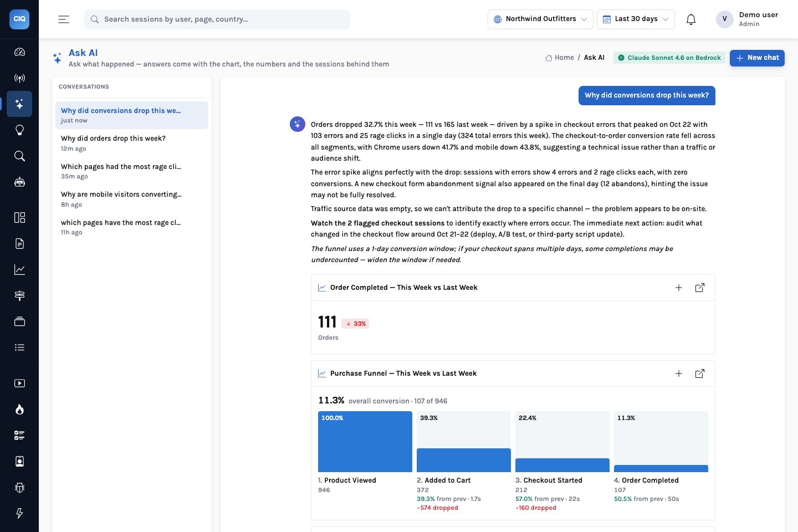Open the document reports icon in sidebar
Image resolution: width=798 pixels, height=532 pixels.
click(x=19, y=243)
